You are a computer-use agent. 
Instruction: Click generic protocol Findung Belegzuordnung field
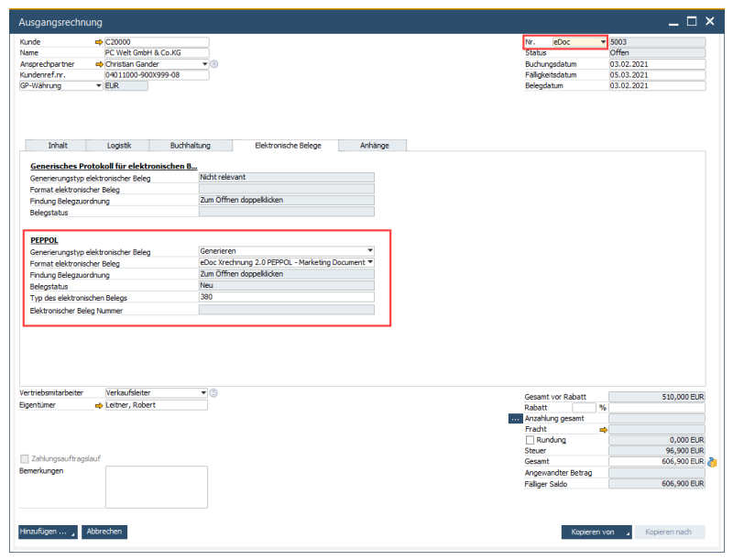(287, 200)
